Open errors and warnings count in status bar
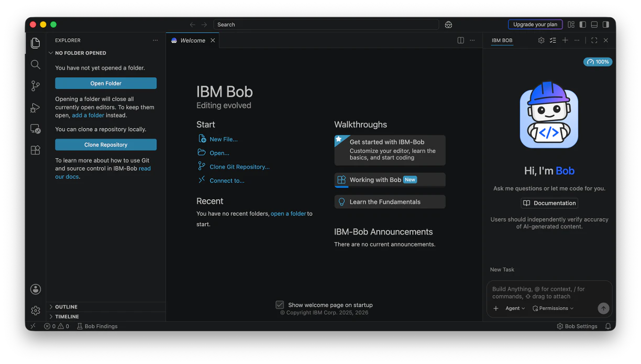Screen dimensions: 641x364 click(x=57, y=326)
